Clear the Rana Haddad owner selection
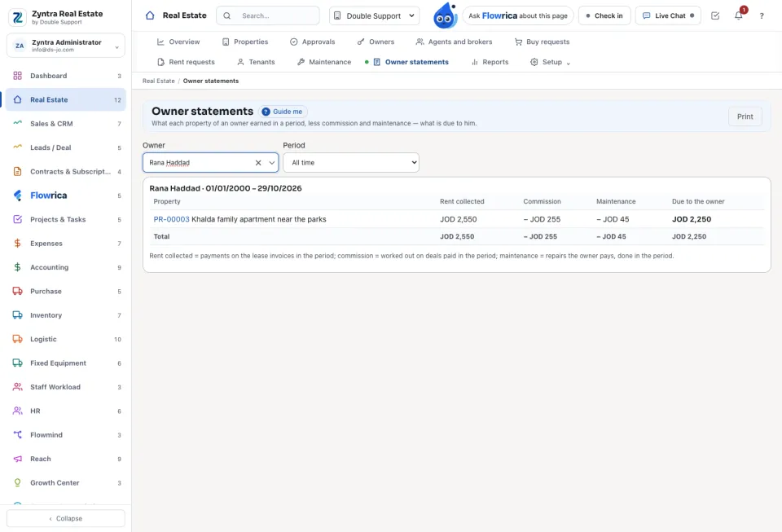 point(258,163)
